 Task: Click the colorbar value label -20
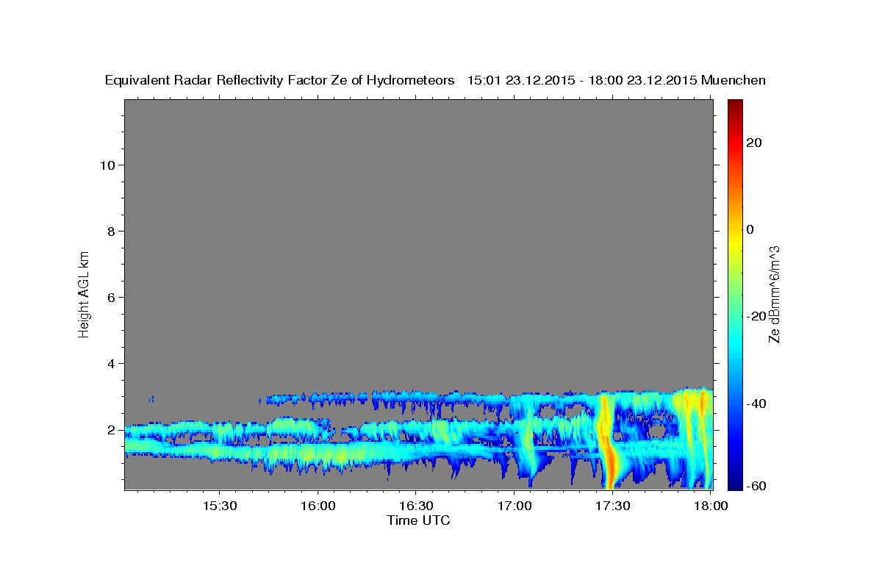[756, 316]
